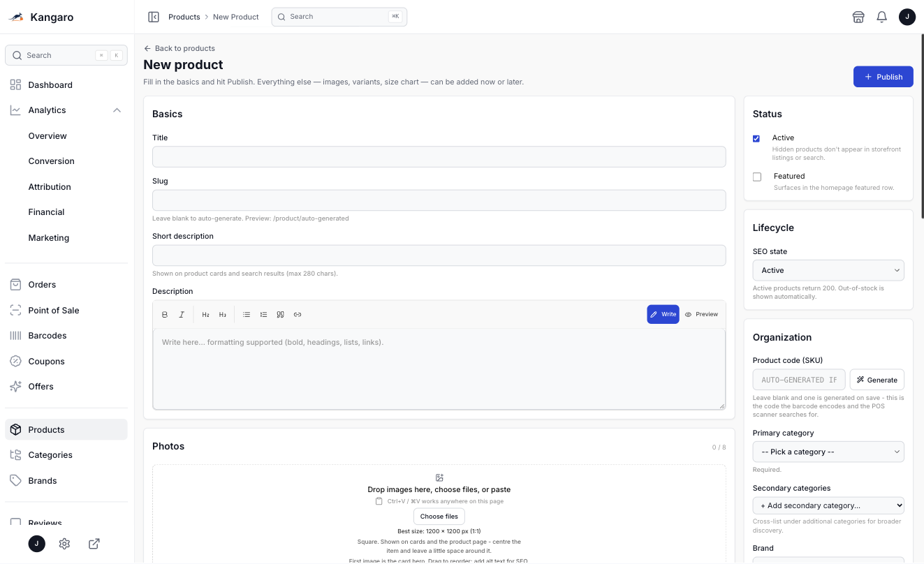
Task: Apply bold formatting in Description toolbar
Action: (x=165, y=315)
